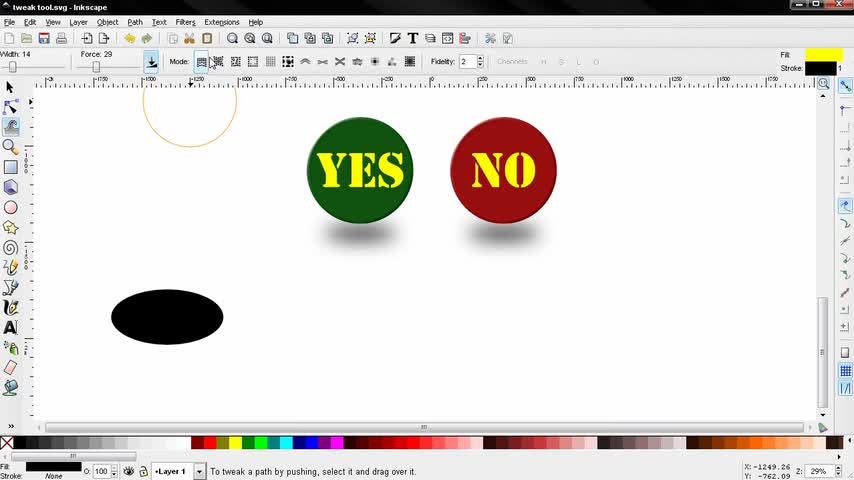
Task: Select the Pen Bezier tool
Action: (x=10, y=288)
